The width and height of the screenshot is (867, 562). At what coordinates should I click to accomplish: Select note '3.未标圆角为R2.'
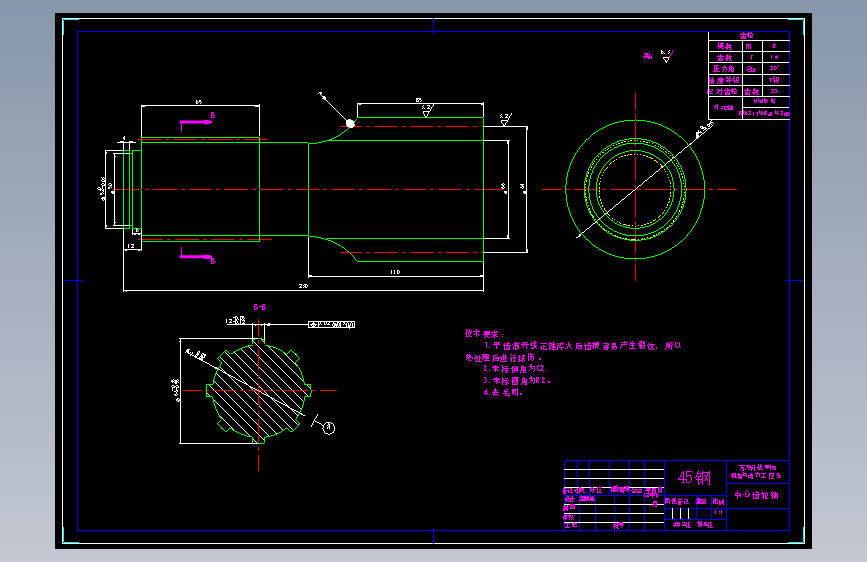[517, 381]
